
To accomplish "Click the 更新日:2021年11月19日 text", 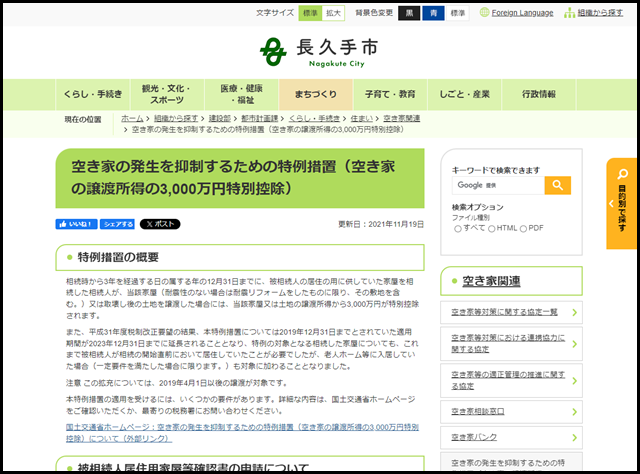I will click(x=381, y=225).
